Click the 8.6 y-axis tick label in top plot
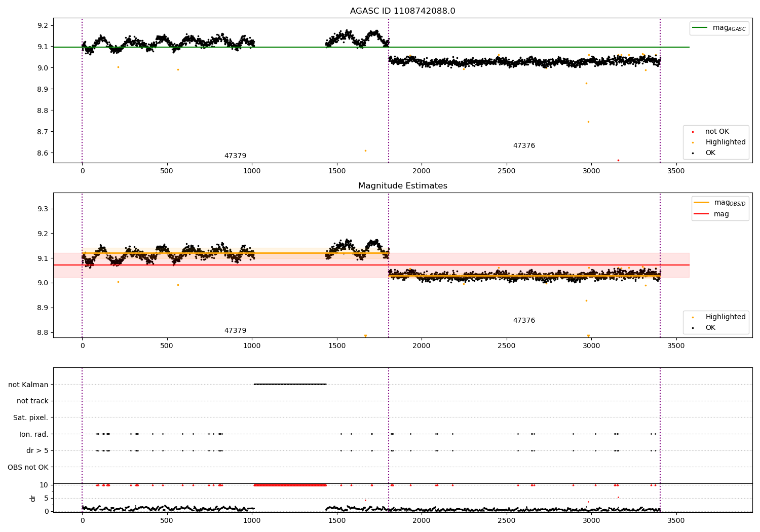 pos(44,154)
